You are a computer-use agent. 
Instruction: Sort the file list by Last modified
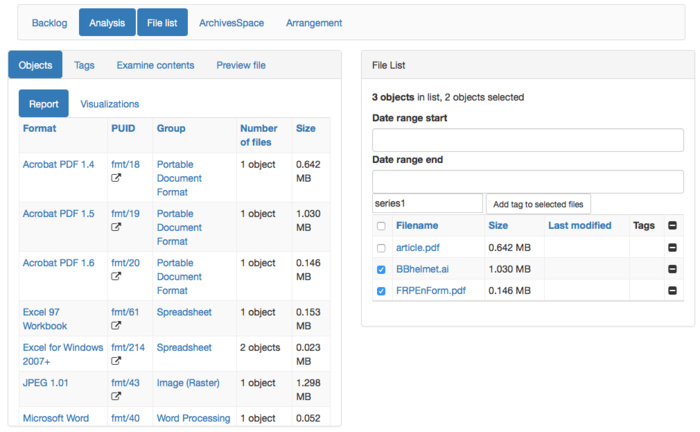pos(579,226)
